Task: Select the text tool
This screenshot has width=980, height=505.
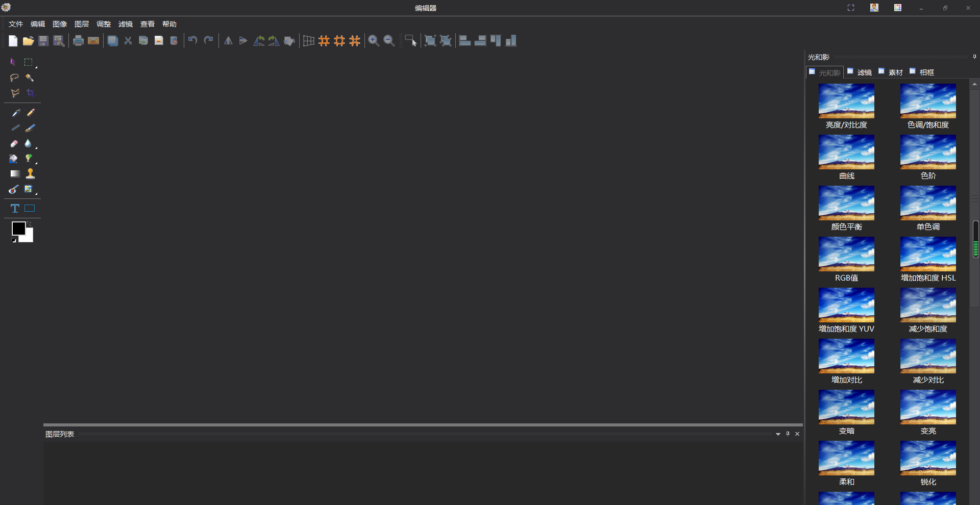Action: [15, 208]
